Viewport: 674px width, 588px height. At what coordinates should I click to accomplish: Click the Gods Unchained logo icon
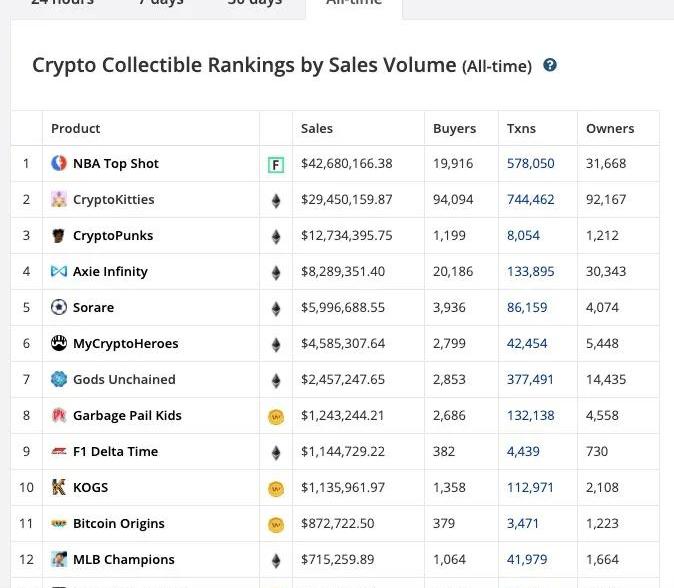59,380
